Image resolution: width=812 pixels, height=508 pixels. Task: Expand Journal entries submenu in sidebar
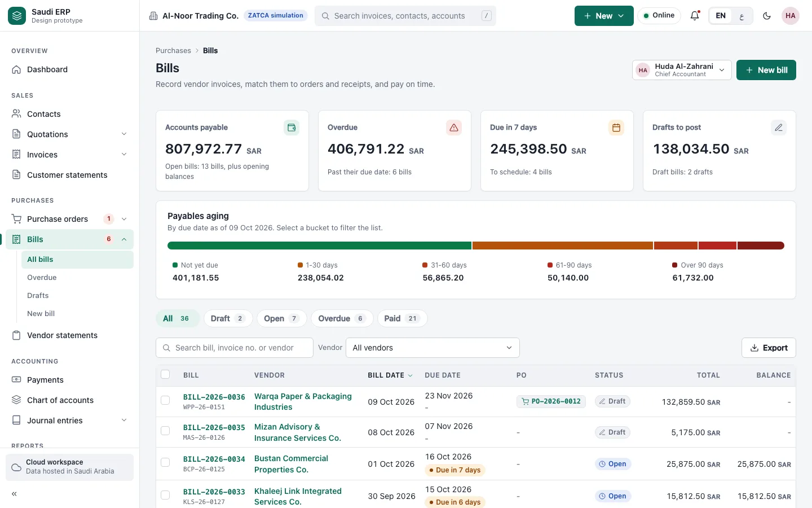124,421
